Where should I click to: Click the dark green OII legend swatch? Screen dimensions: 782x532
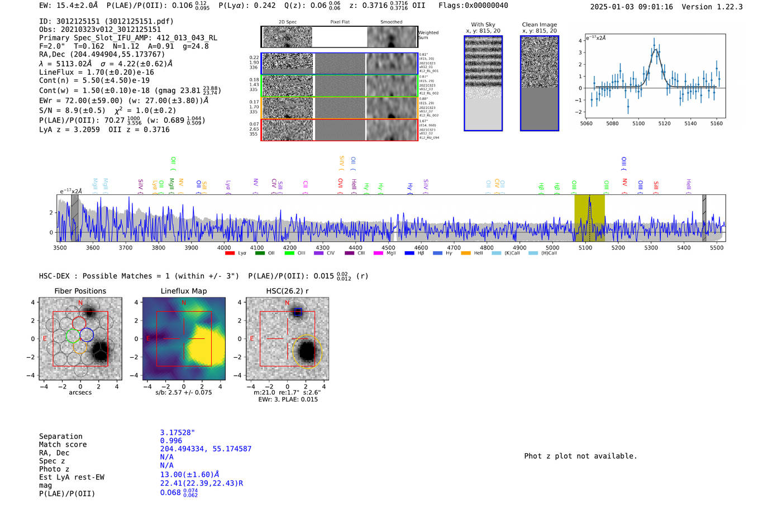coord(260,253)
